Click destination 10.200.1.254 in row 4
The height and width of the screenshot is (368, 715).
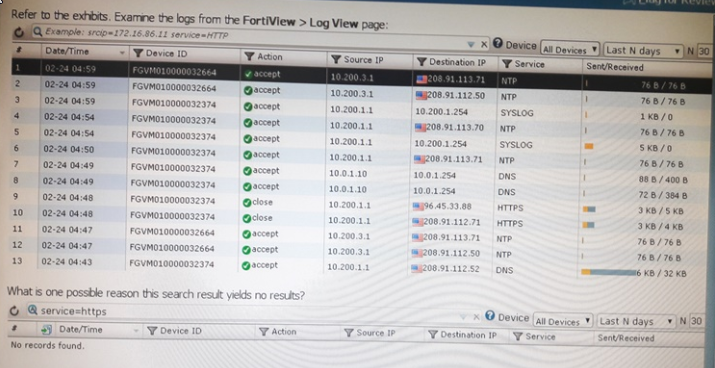point(442,112)
